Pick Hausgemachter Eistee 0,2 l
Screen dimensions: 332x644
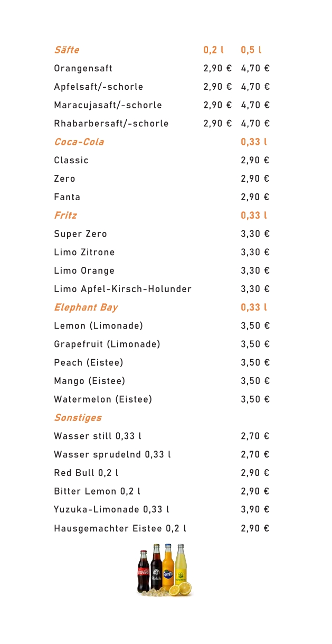pos(120,528)
